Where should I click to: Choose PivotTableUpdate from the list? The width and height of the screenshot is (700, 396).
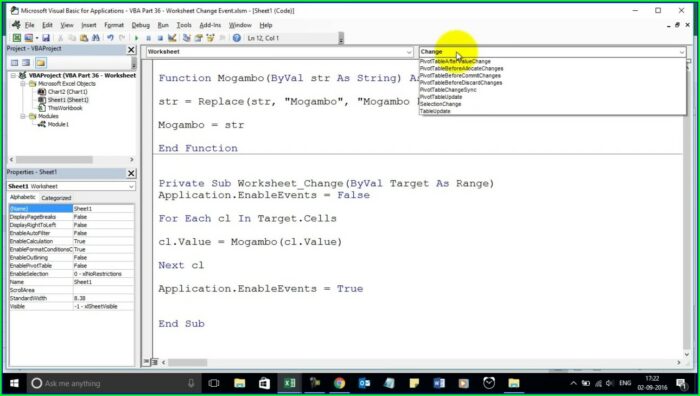click(441, 97)
